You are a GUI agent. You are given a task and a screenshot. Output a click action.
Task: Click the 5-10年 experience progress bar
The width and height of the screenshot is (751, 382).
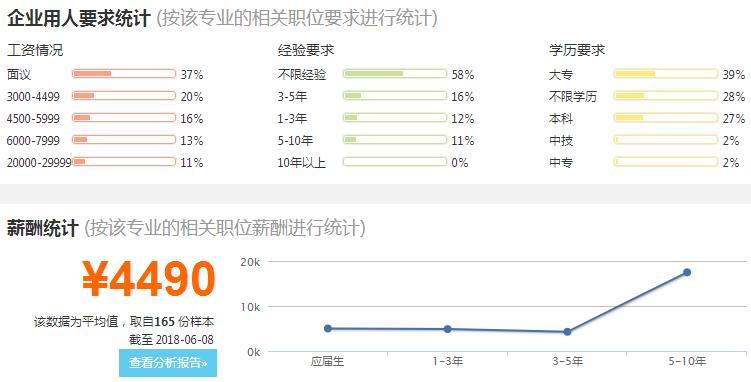(x=395, y=140)
